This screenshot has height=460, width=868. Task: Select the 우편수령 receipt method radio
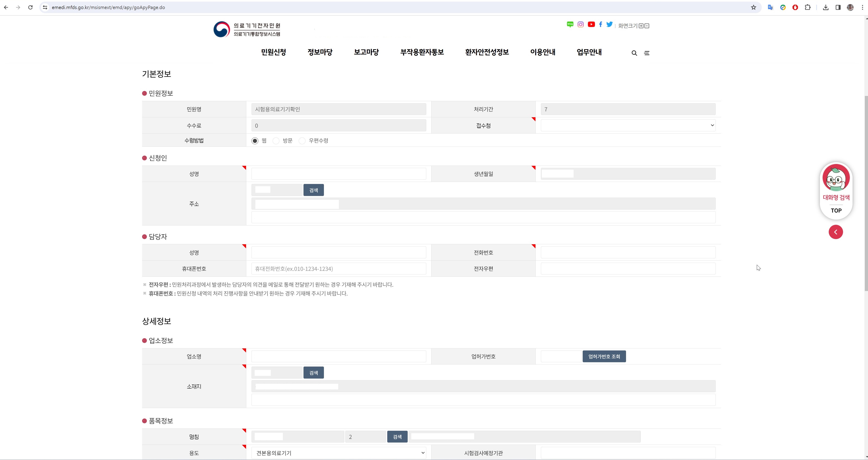click(x=302, y=141)
